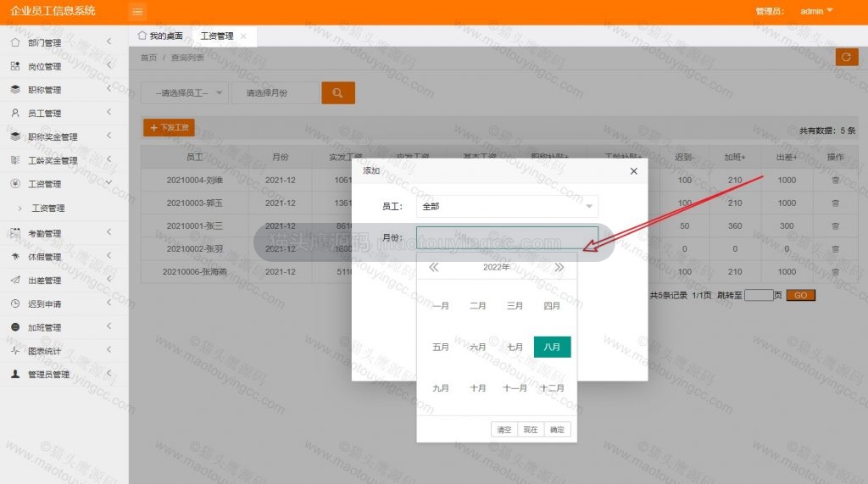Image resolution: width=868 pixels, height=484 pixels.
Task: Select highlighted 八月 in the month picker
Action: pos(552,348)
